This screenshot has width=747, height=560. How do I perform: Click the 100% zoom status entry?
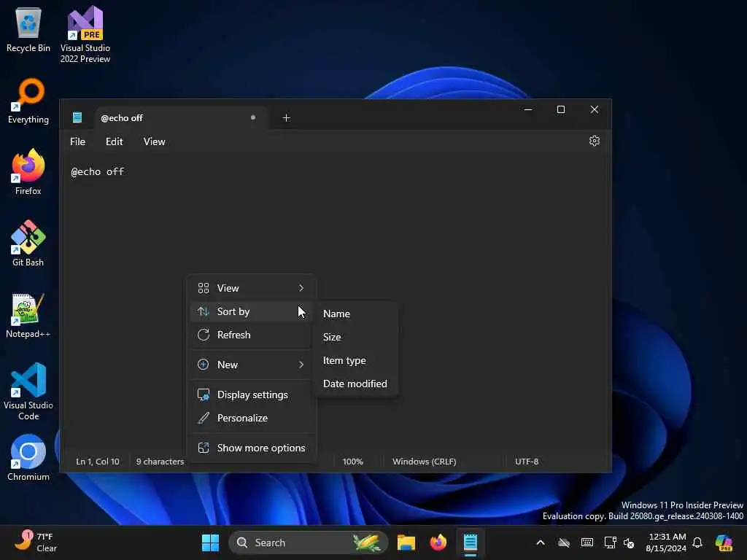[x=353, y=462]
